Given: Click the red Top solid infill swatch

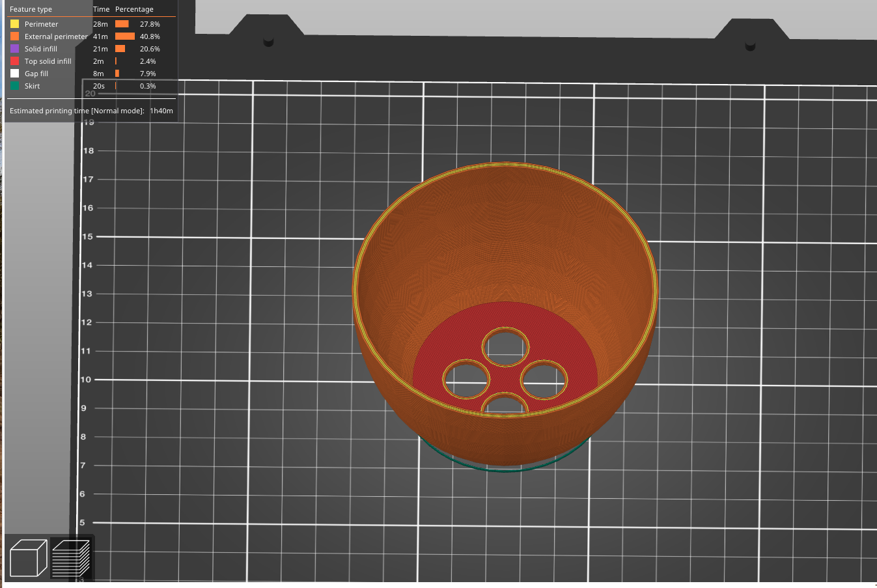Looking at the screenshot, I should click(14, 61).
